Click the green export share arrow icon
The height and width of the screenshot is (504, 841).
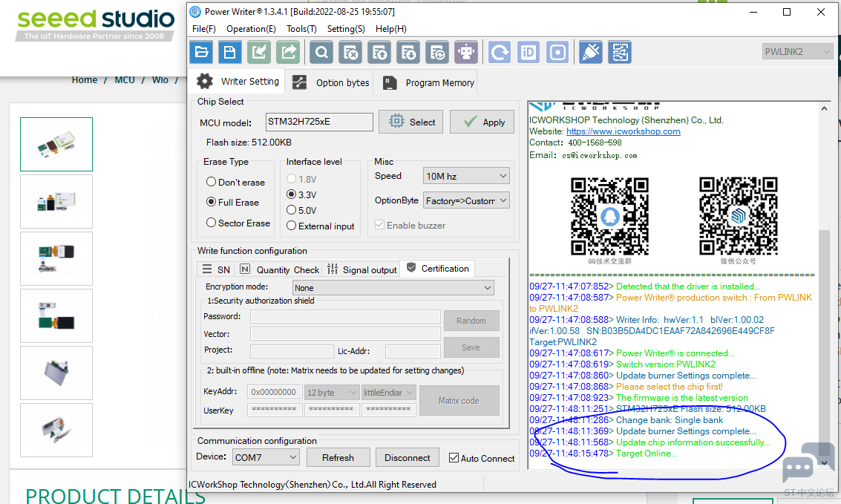[x=288, y=52]
